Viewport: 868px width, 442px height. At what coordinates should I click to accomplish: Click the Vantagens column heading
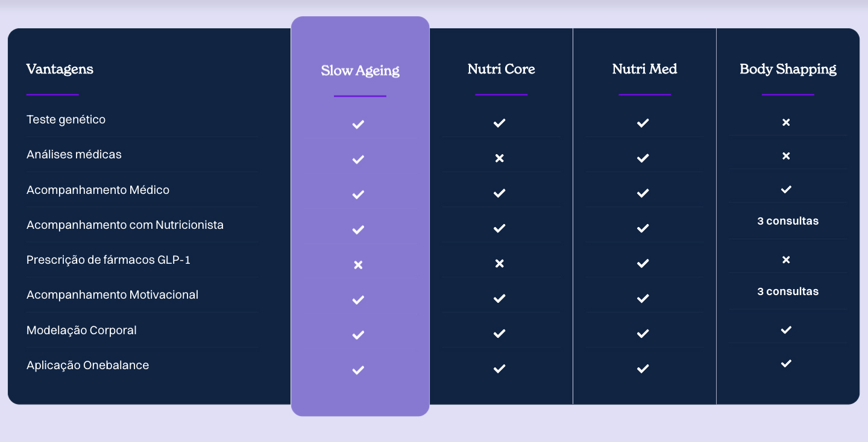[x=60, y=69]
